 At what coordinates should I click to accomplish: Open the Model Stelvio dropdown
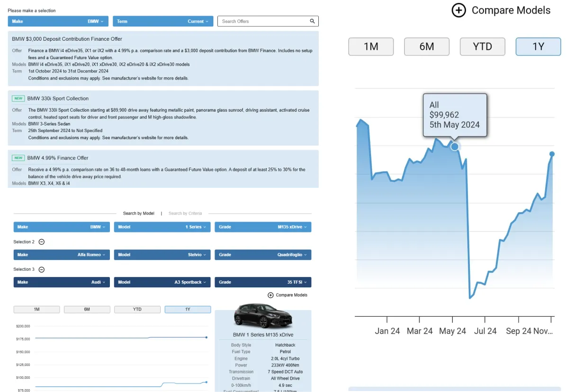point(162,255)
